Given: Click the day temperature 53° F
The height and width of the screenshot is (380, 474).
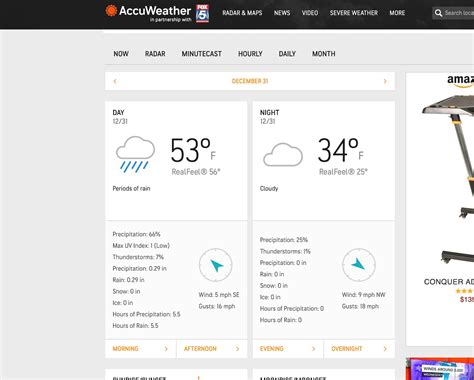Looking at the screenshot, I should [193, 151].
